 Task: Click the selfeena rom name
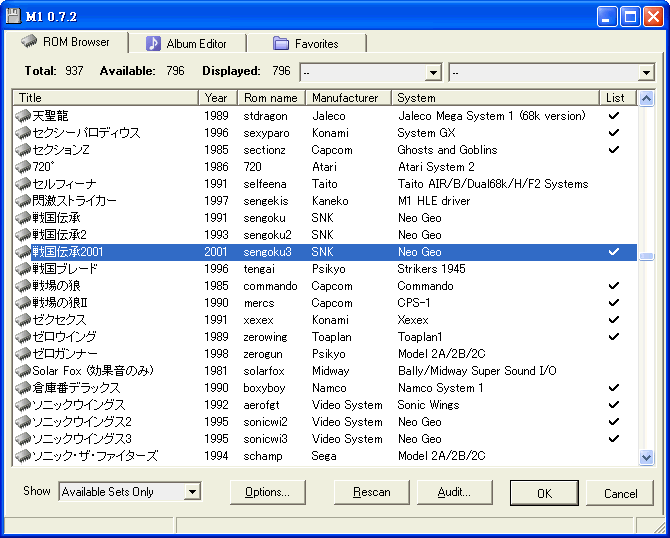265,184
